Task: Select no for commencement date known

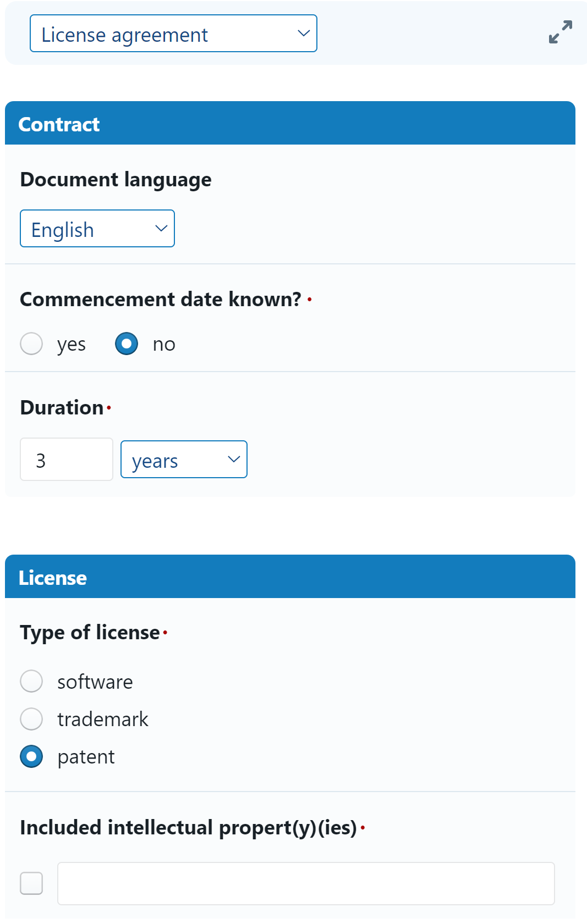Action: 127,344
